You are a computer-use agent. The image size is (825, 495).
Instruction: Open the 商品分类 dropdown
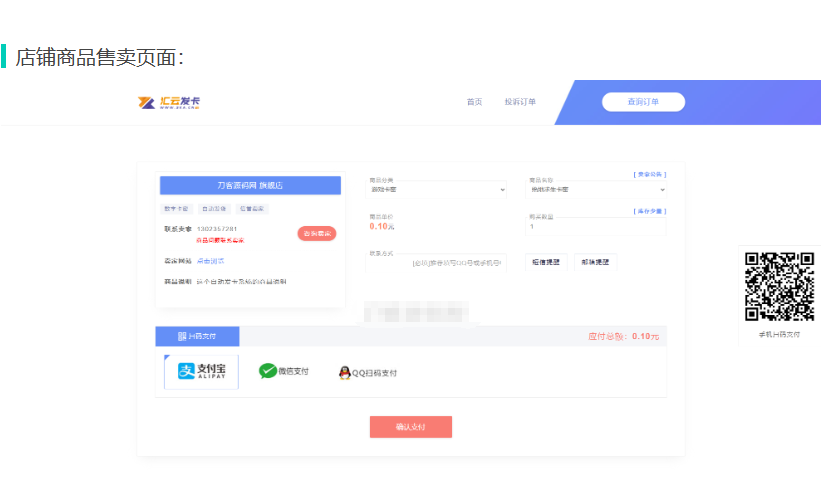point(436,189)
